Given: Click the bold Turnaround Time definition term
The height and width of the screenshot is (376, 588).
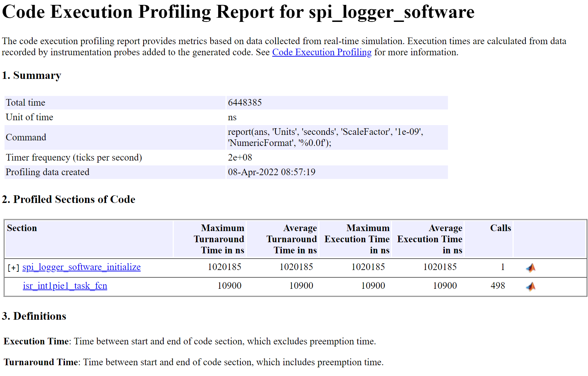Looking at the screenshot, I should 41,362.
